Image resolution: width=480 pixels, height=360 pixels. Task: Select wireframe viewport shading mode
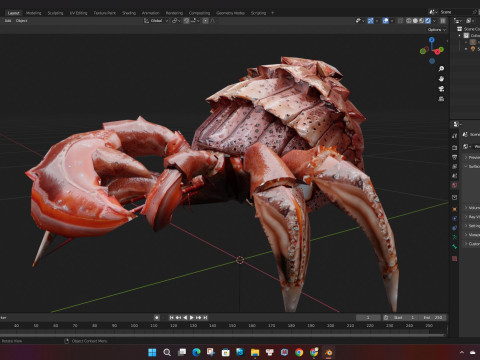(x=409, y=21)
